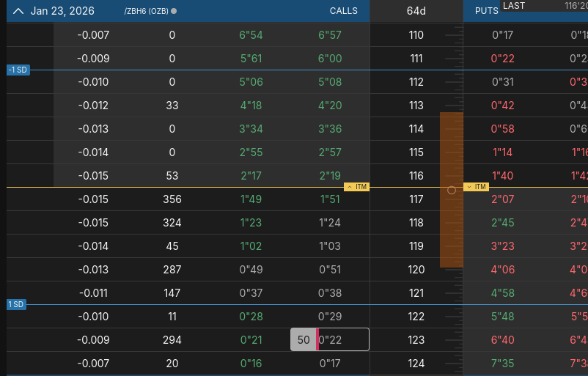
Task: Click strike price 113
Action: click(x=416, y=106)
